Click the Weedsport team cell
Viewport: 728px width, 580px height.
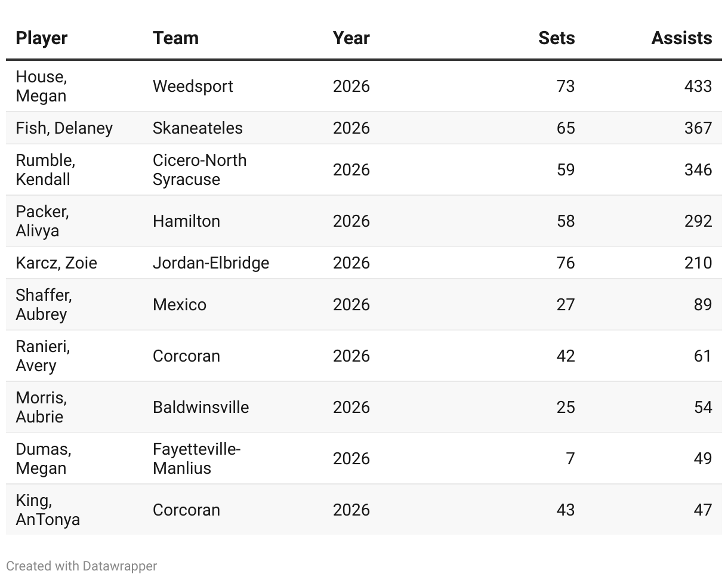coord(193,87)
